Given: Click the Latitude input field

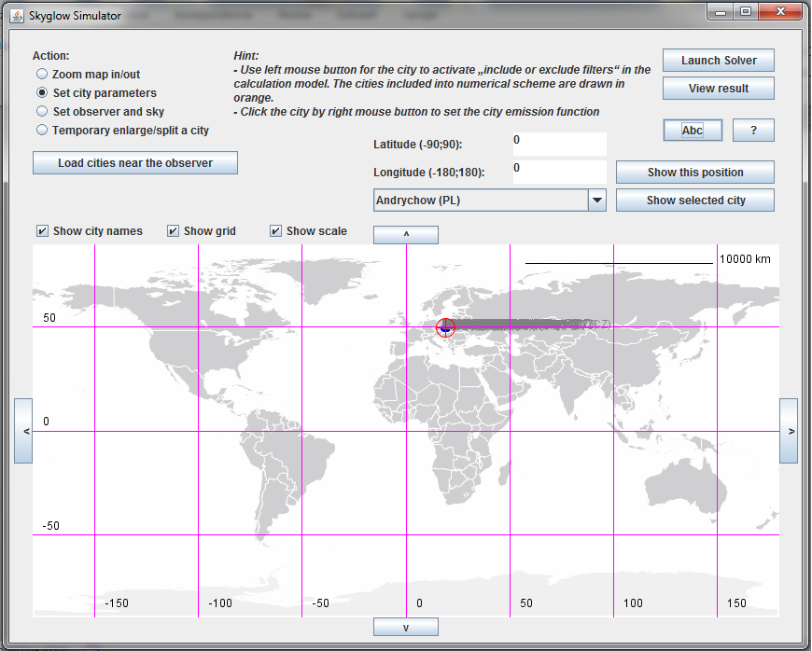Looking at the screenshot, I should (x=559, y=144).
